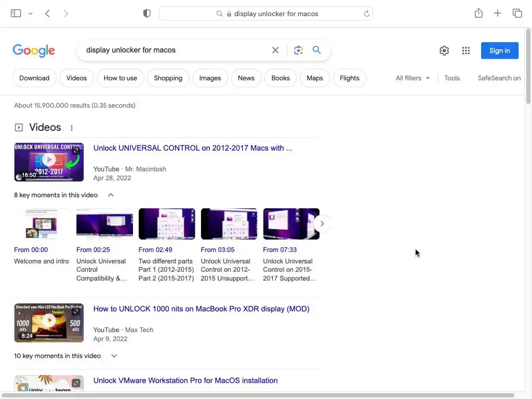Screen dimensions: 532x399
Task: Go back with the left arrow
Action: pyautogui.click(x=47, y=14)
